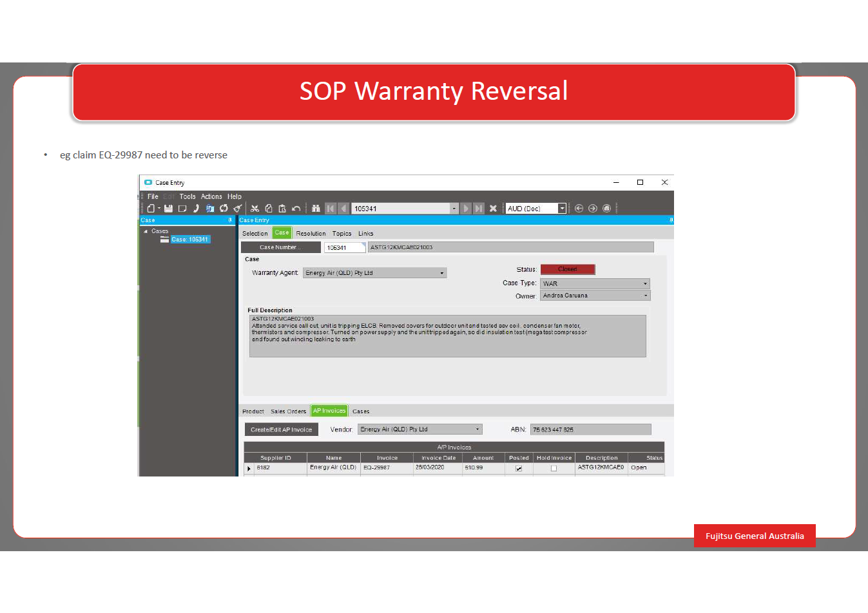This screenshot has width=868, height=613.
Task: Click the memo note icon in toolbar
Action: pos(182,208)
